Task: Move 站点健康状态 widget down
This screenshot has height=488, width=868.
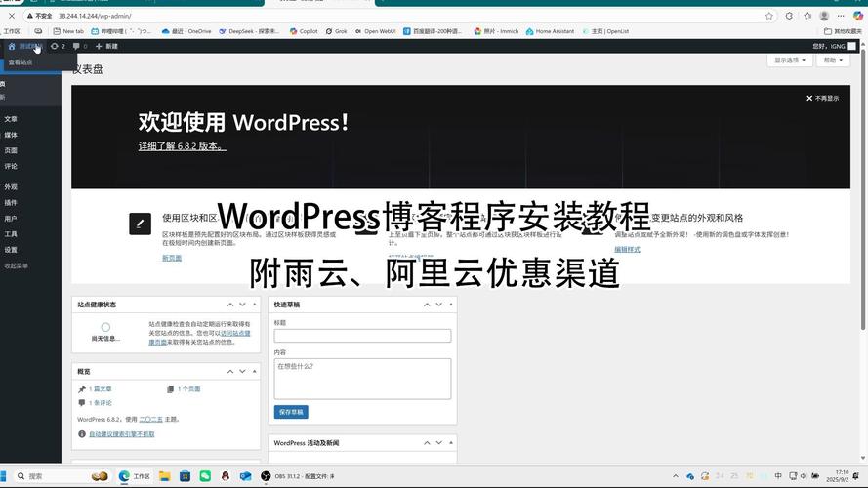Action: click(x=242, y=305)
